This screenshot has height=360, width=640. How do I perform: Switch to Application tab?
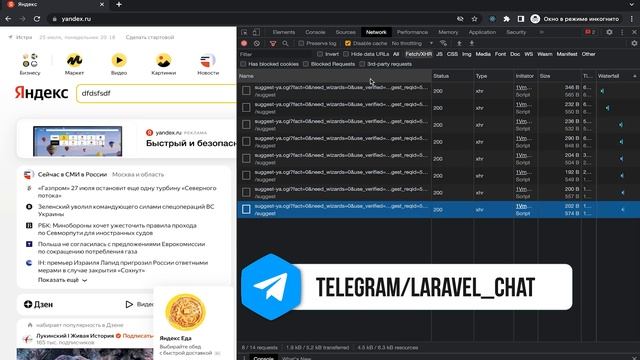click(482, 32)
